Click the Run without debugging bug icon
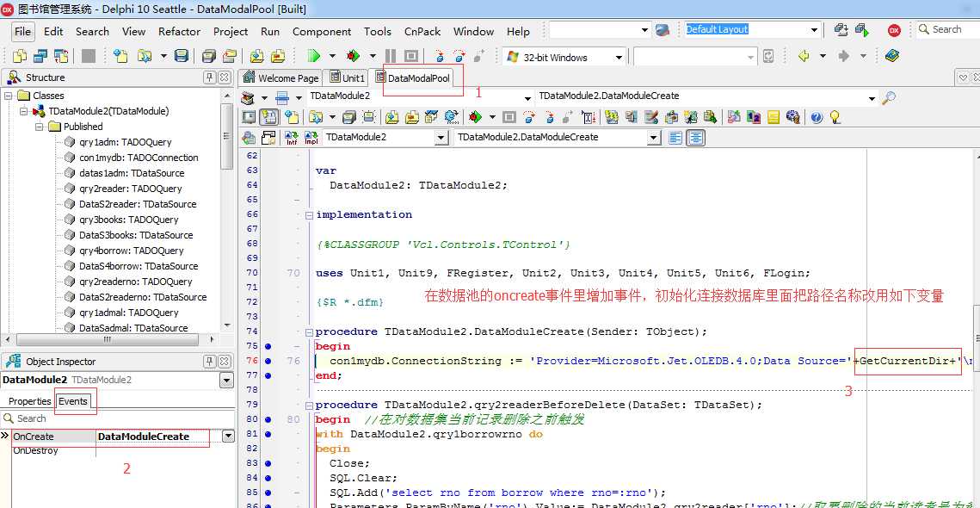The image size is (980, 508). (353, 56)
